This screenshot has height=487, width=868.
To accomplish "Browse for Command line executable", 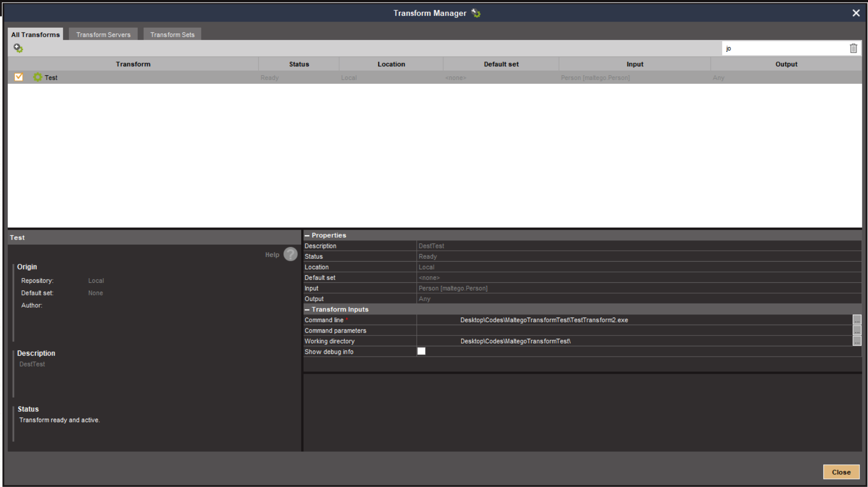I will (x=857, y=320).
